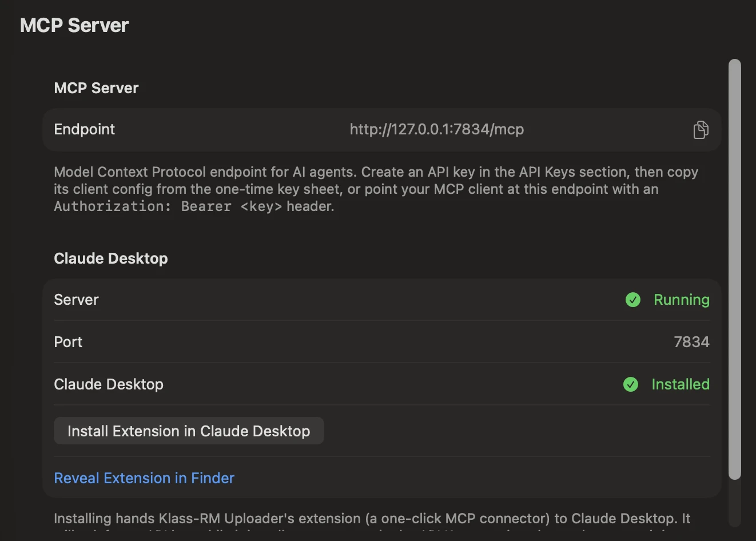Select the endpoint URL http://127.0.0.1:7834/mcp
This screenshot has height=541, width=756.
[x=437, y=129]
